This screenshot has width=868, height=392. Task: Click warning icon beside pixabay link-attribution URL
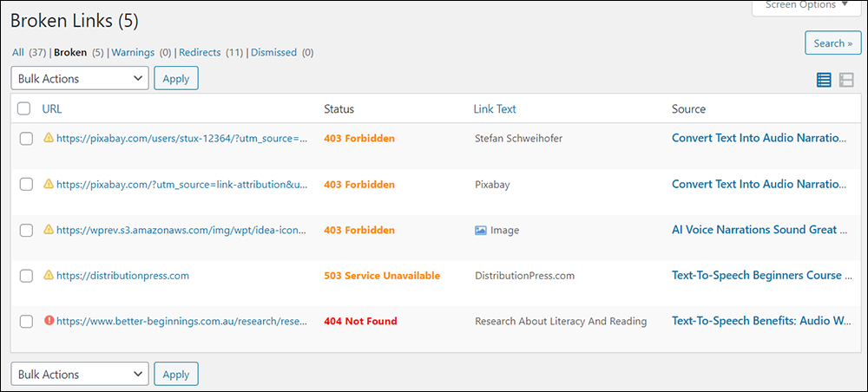click(x=49, y=184)
